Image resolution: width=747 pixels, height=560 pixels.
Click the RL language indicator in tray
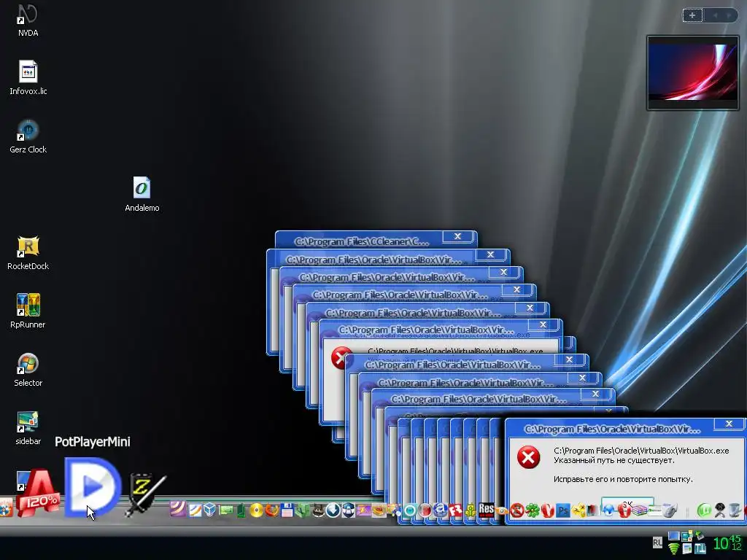coord(657,542)
